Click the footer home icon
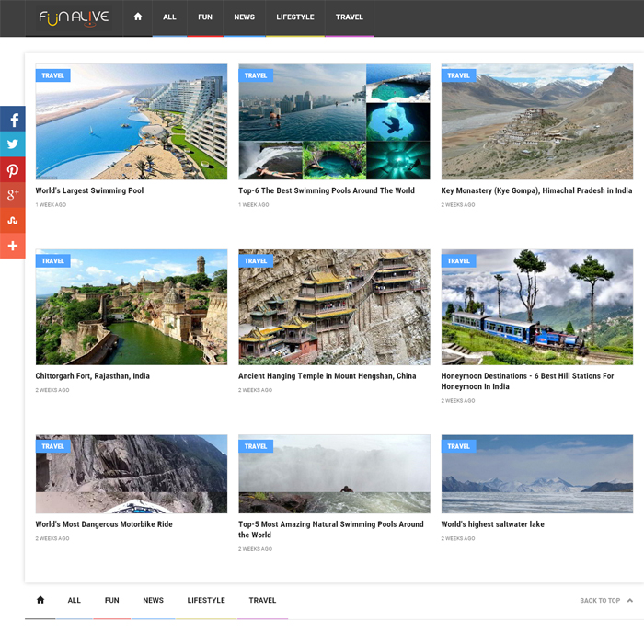Viewport: 644px width, 644px height. 40,600
